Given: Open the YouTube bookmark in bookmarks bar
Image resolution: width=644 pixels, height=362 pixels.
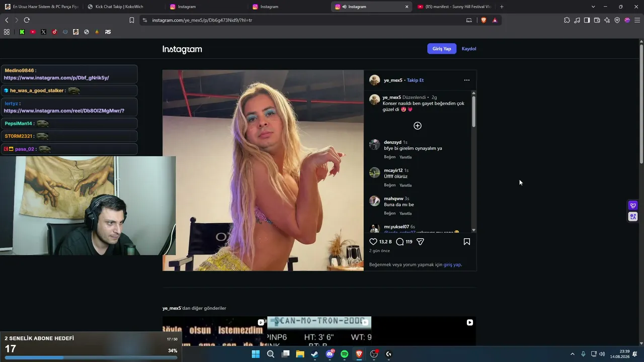Looking at the screenshot, I should [x=33, y=32].
